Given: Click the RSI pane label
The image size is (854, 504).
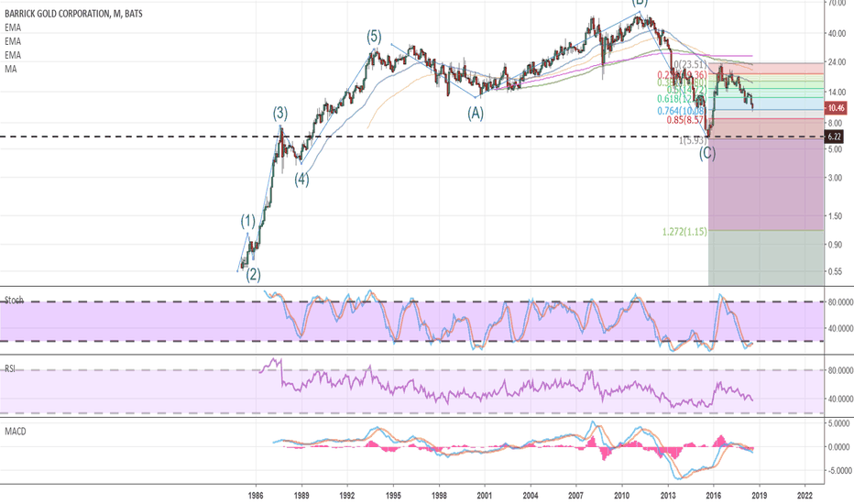Looking at the screenshot, I should 10,369.
